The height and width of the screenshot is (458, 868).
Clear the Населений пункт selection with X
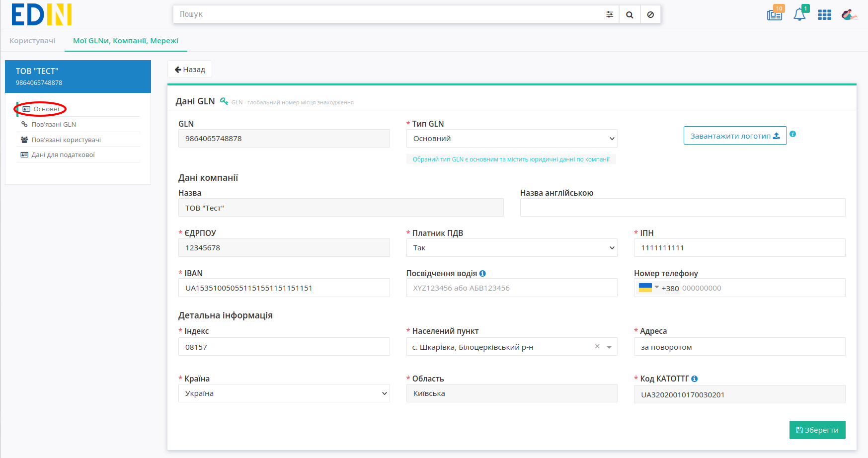coord(597,346)
